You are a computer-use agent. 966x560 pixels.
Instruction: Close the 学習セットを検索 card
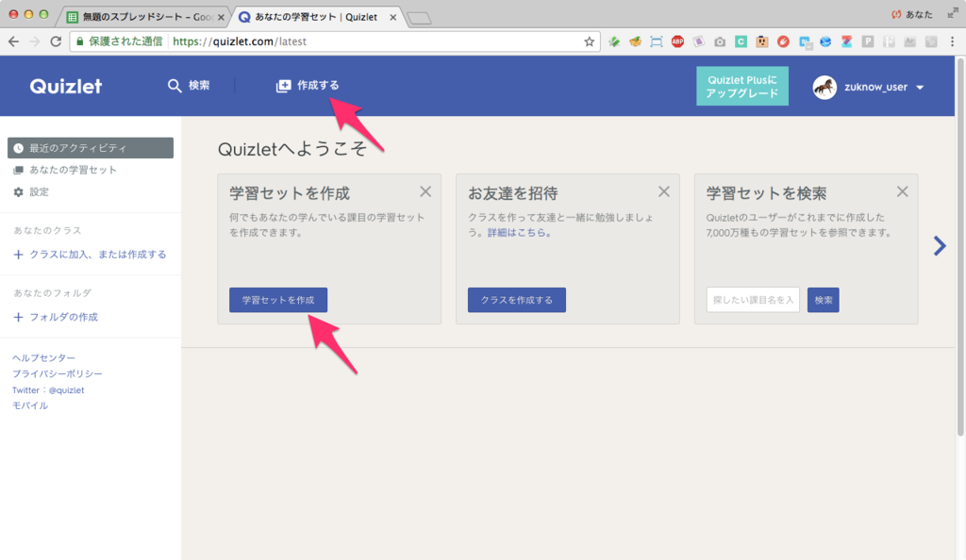tap(902, 192)
